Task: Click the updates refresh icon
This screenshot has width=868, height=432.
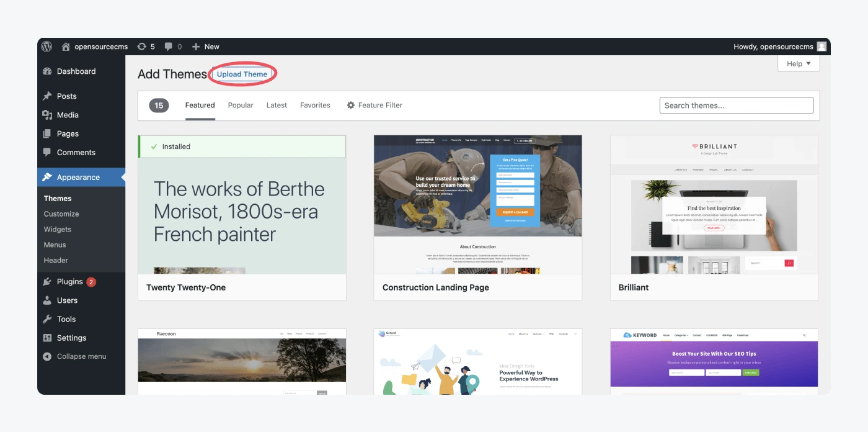Action: 142,47
